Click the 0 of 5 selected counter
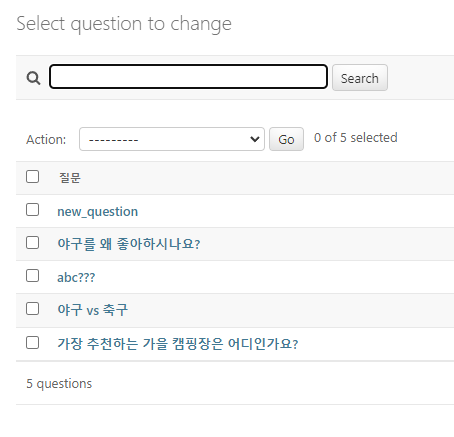 point(356,137)
